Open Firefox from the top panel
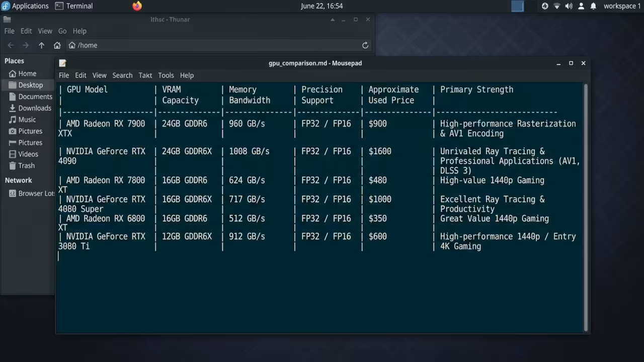The height and width of the screenshot is (362, 644). [x=137, y=6]
